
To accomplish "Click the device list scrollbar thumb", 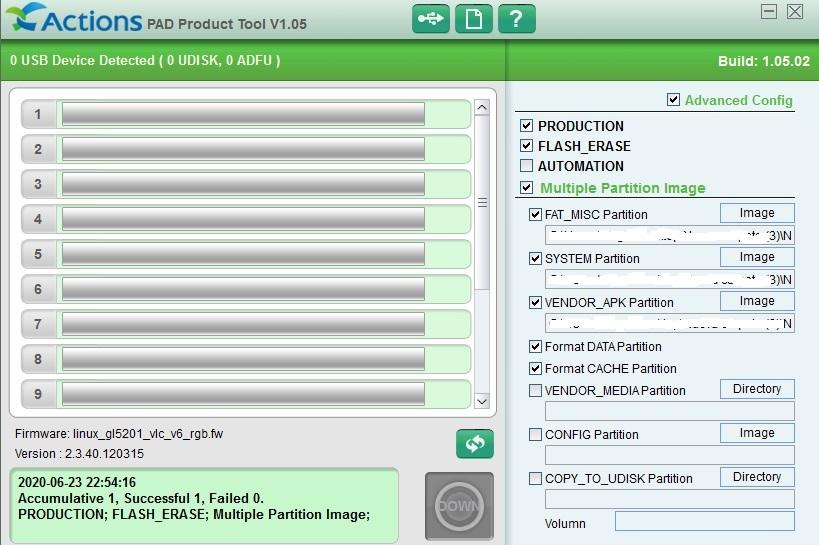I will click(x=482, y=203).
